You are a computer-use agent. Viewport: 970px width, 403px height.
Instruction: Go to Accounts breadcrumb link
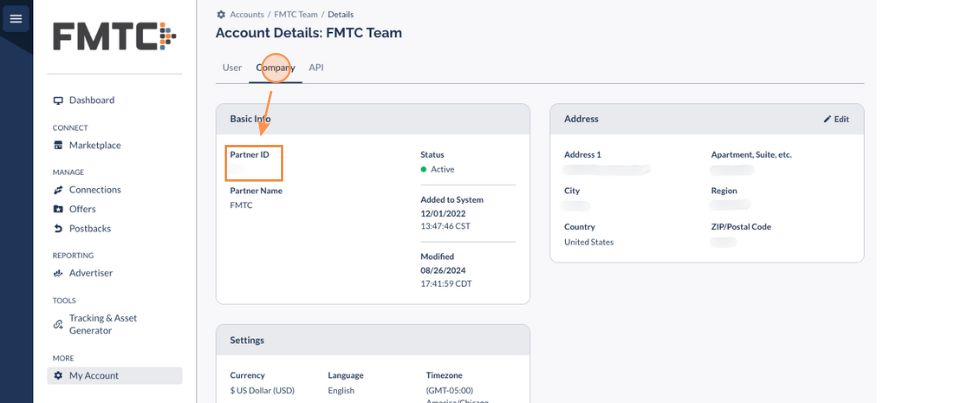(x=247, y=15)
